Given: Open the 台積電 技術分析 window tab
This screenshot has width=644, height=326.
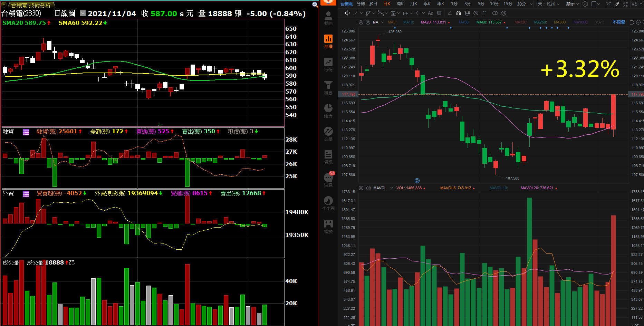Looking at the screenshot, I should point(31,5).
